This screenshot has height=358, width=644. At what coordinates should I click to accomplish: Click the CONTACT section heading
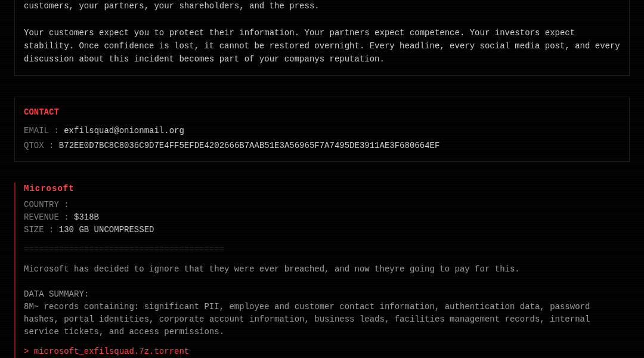(x=42, y=112)
